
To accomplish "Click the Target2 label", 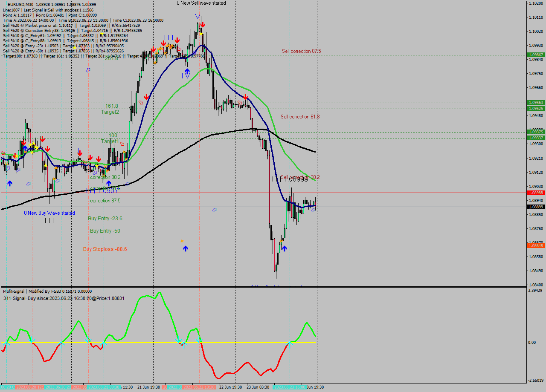I will pyautogui.click(x=110, y=112).
